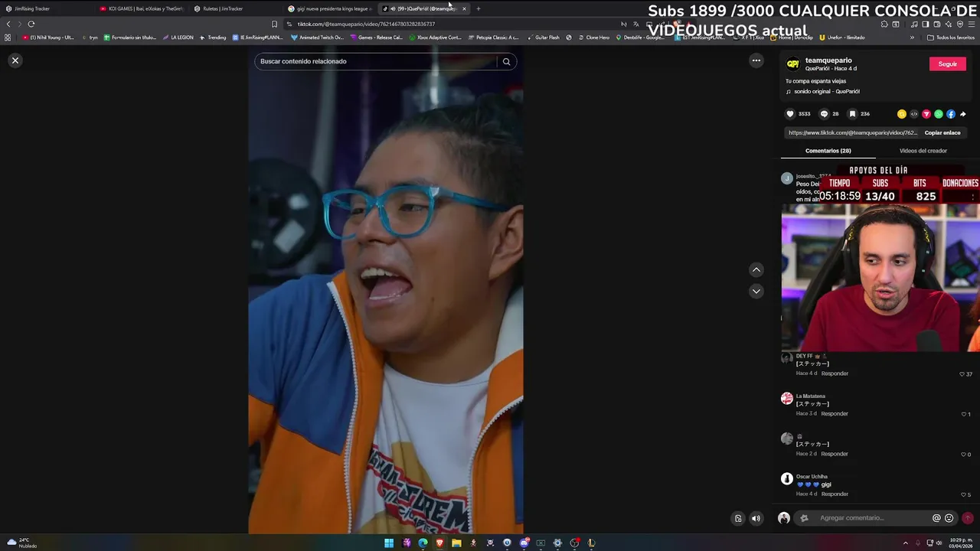Click the pink send-to-friends icon
Image resolution: width=980 pixels, height=551 pixels.
[x=926, y=114]
